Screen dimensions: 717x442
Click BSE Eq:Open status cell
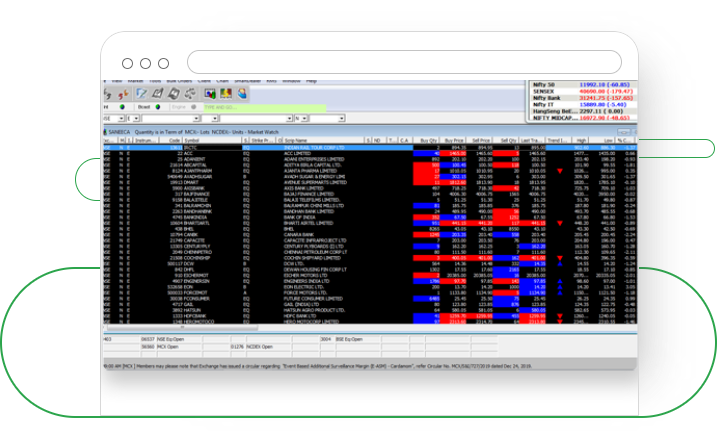pyautogui.click(x=358, y=340)
